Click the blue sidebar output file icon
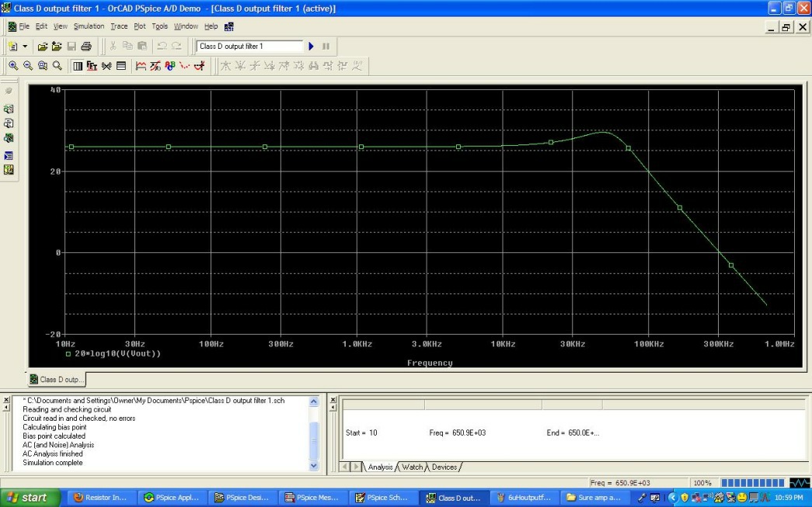The image size is (812, 507). (x=9, y=156)
